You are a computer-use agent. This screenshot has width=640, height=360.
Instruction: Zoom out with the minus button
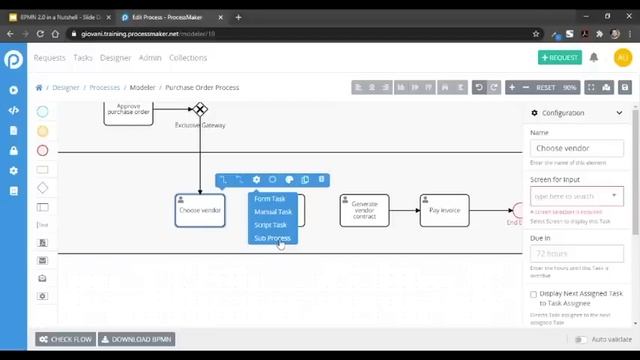pos(526,87)
